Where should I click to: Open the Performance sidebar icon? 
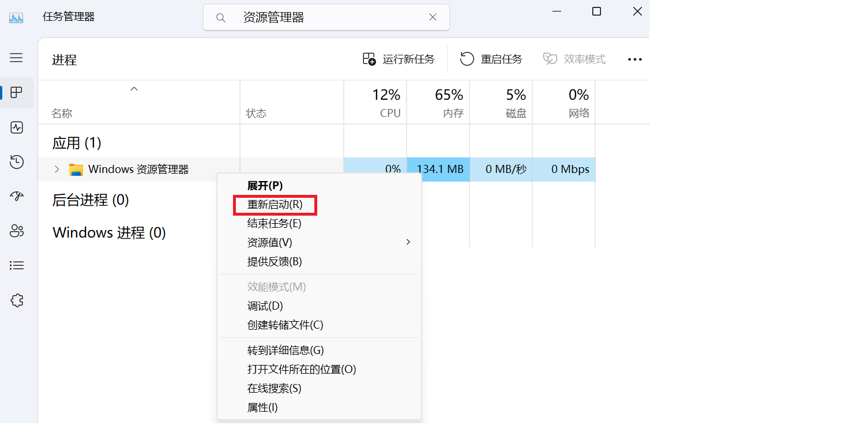17,127
